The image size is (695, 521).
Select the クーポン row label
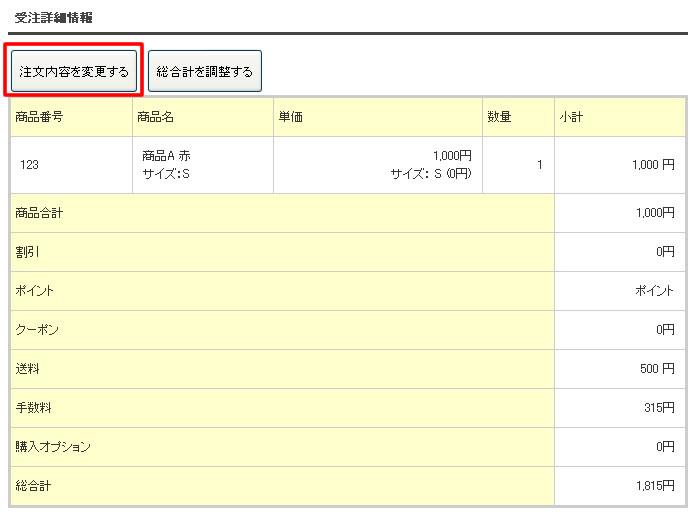pos(35,330)
